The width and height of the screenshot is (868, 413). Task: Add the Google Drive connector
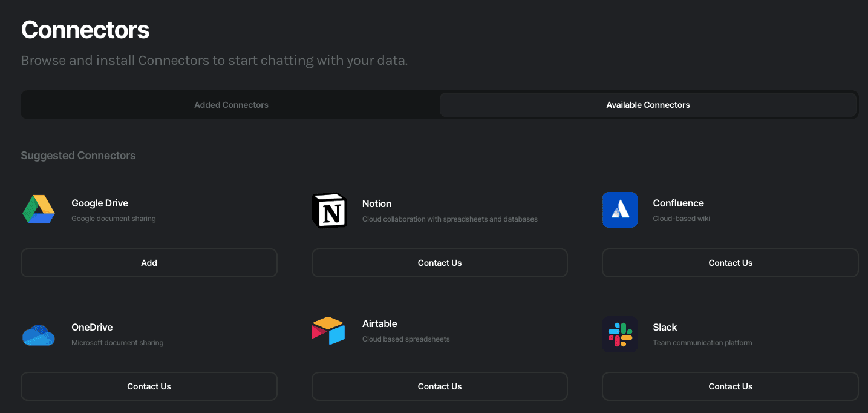pos(149,263)
